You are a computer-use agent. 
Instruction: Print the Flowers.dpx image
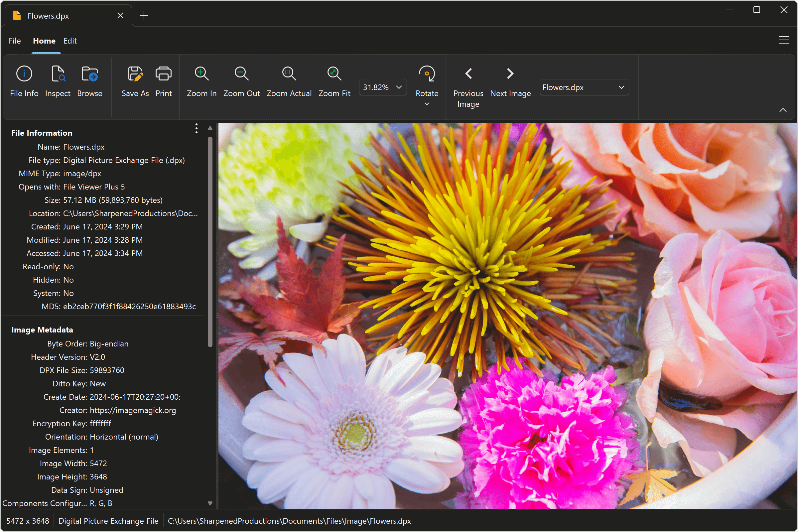163,81
